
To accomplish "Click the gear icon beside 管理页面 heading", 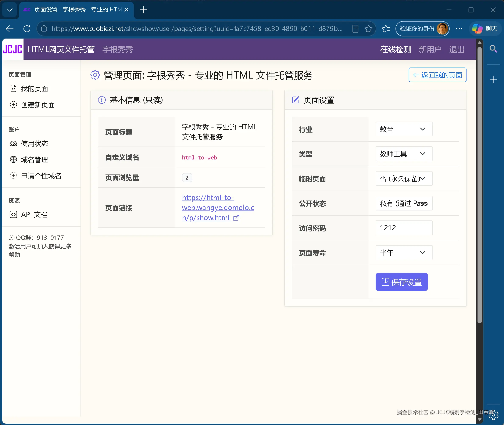I will 95,75.
